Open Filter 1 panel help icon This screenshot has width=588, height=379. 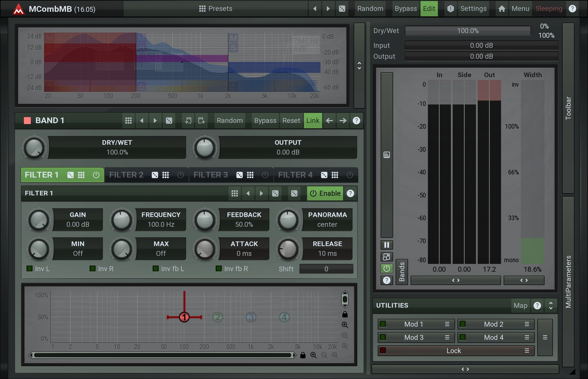350,193
